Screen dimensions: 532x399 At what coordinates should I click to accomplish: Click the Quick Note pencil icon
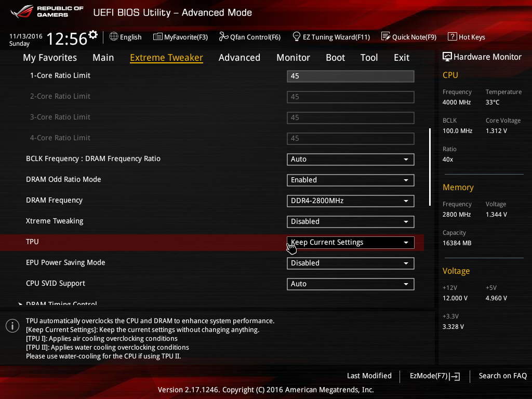(386, 36)
